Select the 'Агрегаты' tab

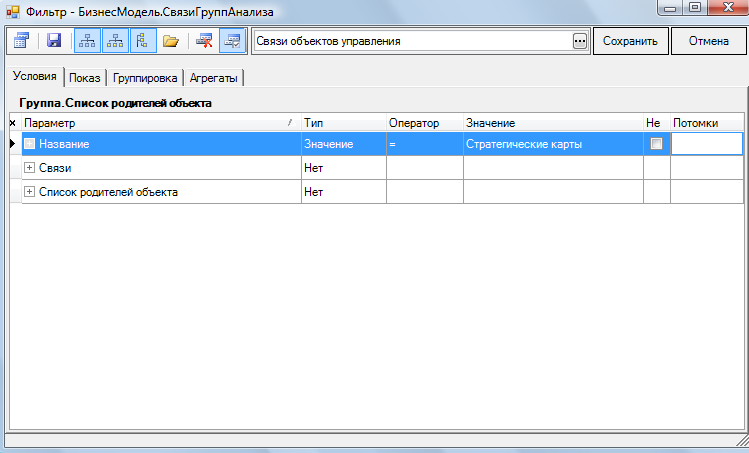pyautogui.click(x=214, y=78)
